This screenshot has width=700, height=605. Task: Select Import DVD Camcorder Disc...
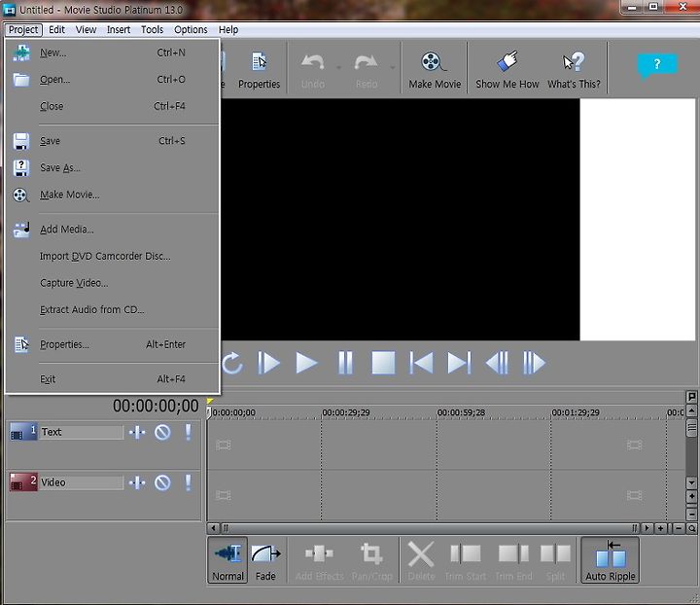(113, 256)
